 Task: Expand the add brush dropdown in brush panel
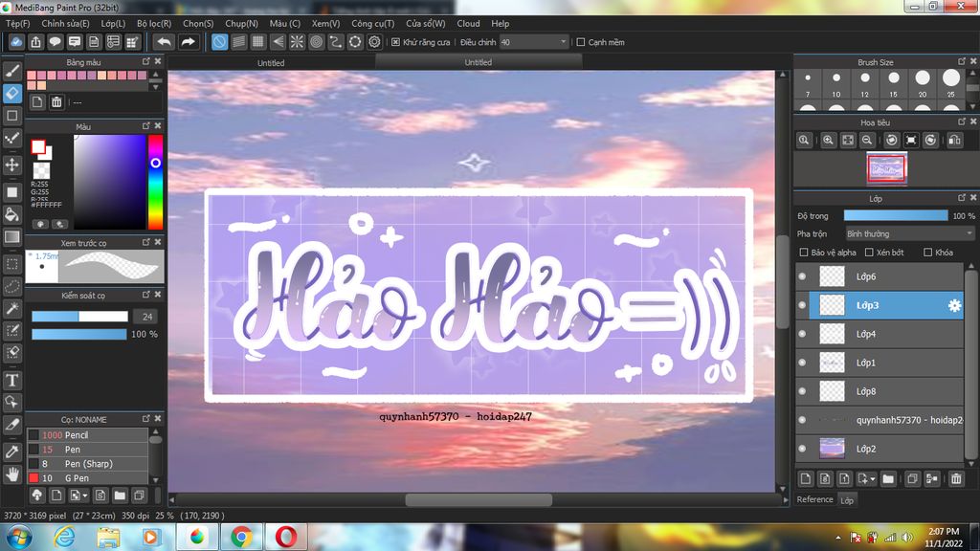(85, 496)
